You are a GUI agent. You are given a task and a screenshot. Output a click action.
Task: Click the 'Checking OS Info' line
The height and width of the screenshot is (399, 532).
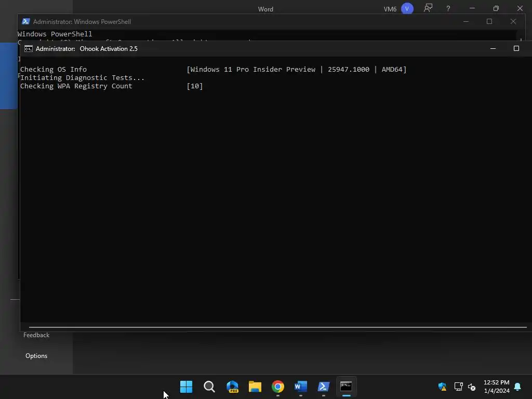click(54, 69)
